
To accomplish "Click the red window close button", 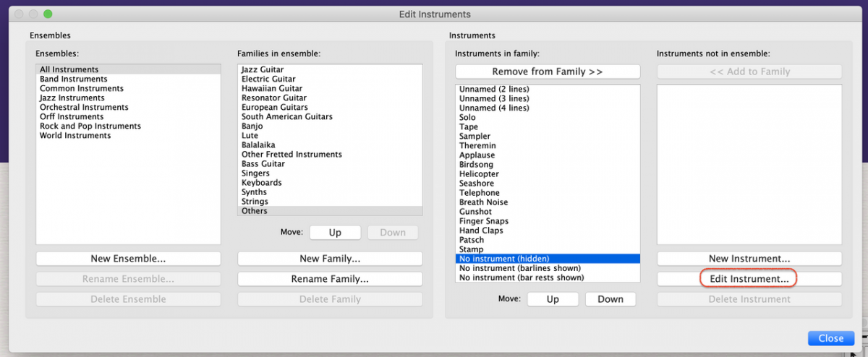I will 20,14.
